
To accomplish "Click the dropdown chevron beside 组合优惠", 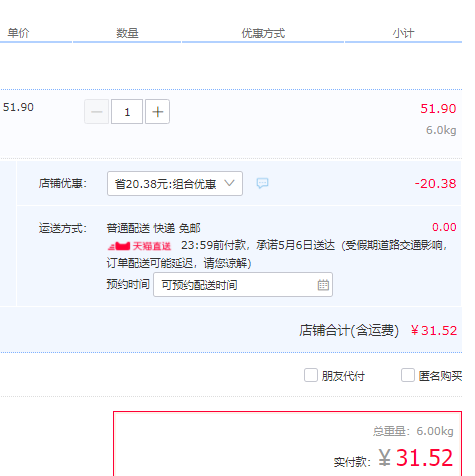I will [x=229, y=183].
